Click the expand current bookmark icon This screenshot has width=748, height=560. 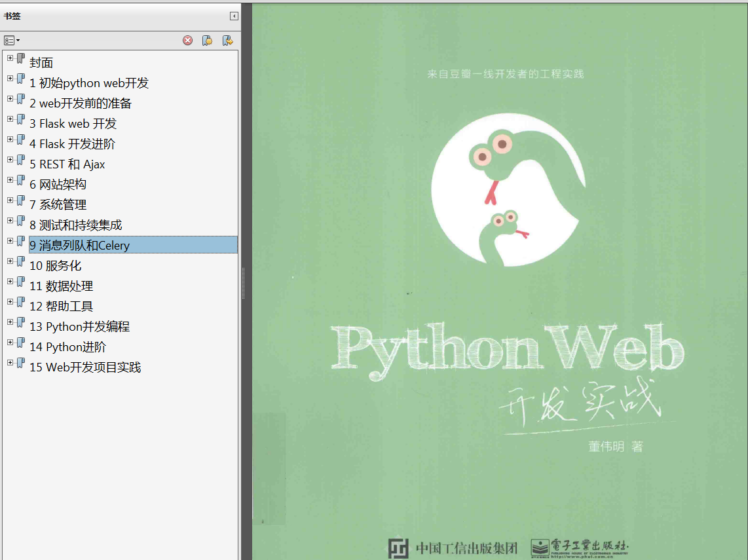(227, 41)
